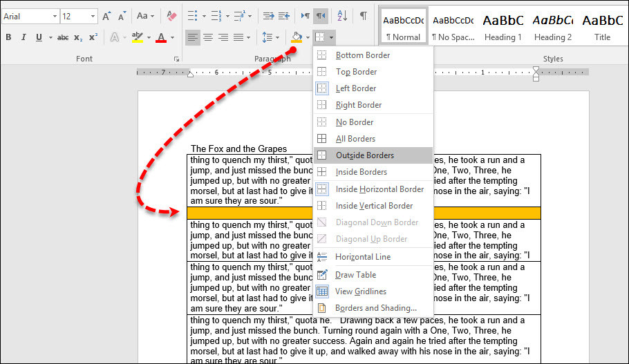Click the yellow text highlight color
The height and width of the screenshot is (364, 629).
(137, 37)
